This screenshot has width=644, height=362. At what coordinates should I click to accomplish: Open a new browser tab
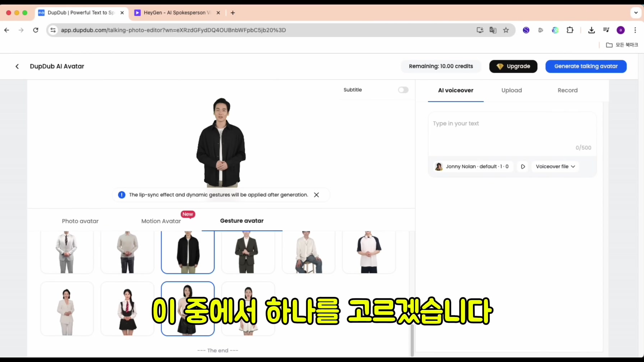point(233,13)
